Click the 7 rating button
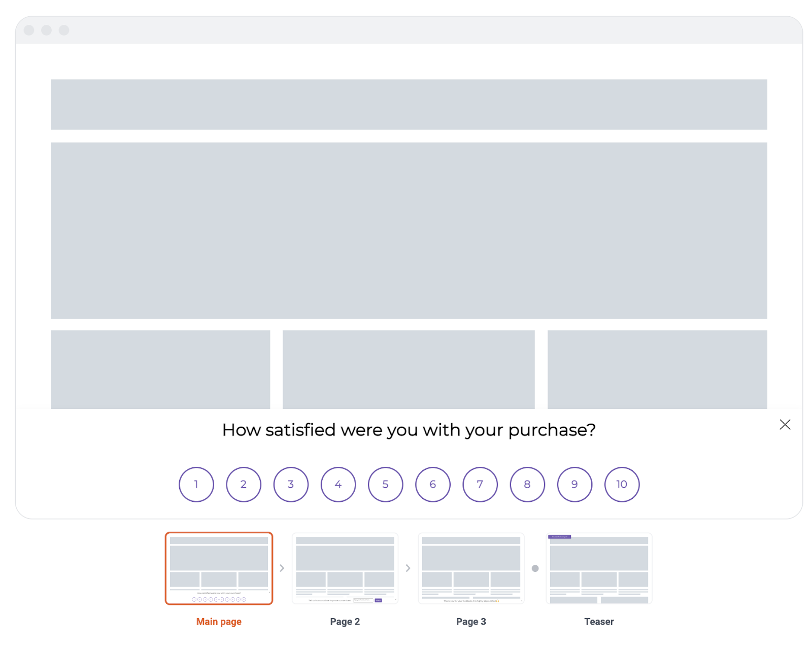The image size is (812, 649). click(480, 484)
